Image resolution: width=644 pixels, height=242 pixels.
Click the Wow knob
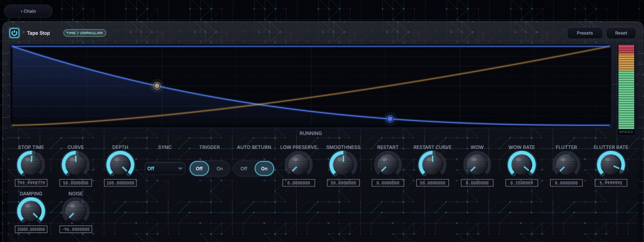click(477, 164)
